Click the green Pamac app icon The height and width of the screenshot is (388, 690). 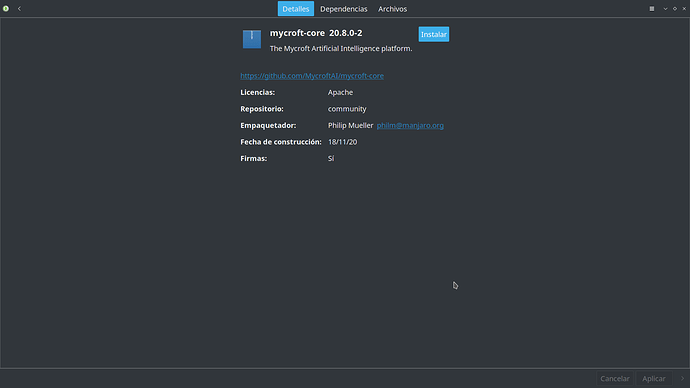[x=6, y=9]
